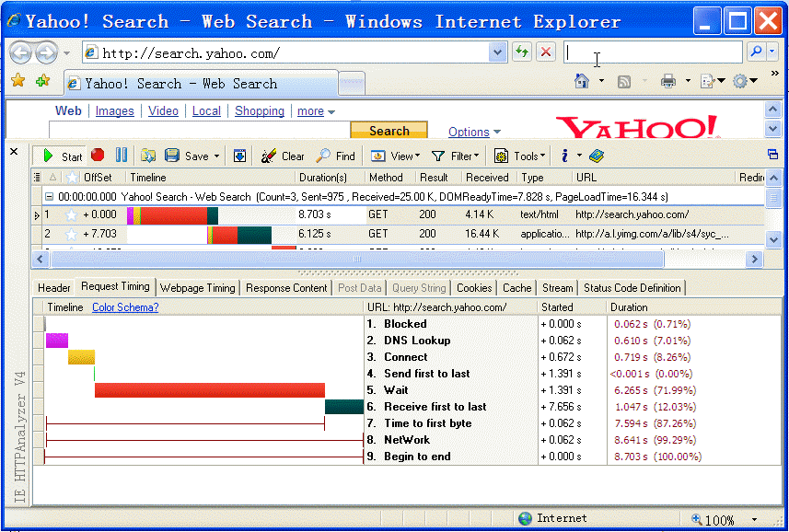
Task: Click the red Stop recording icon
Action: coord(97,156)
